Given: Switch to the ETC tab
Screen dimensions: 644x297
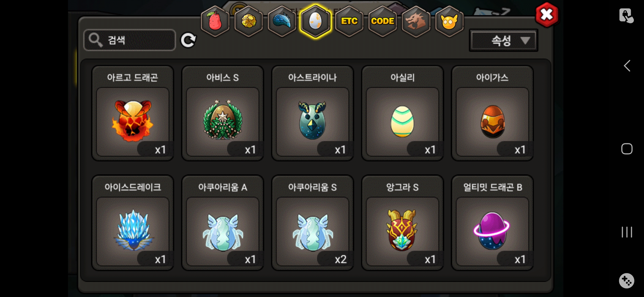Looking at the screenshot, I should point(349,21).
